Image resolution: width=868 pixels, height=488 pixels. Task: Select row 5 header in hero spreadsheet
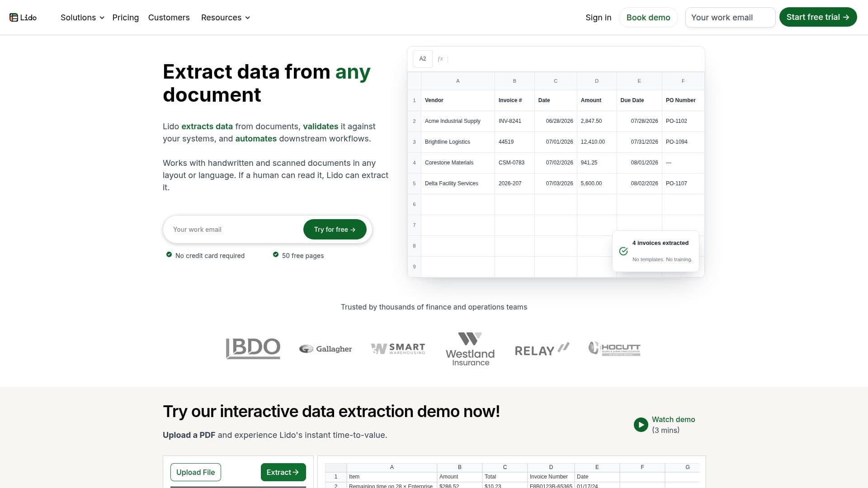click(414, 183)
